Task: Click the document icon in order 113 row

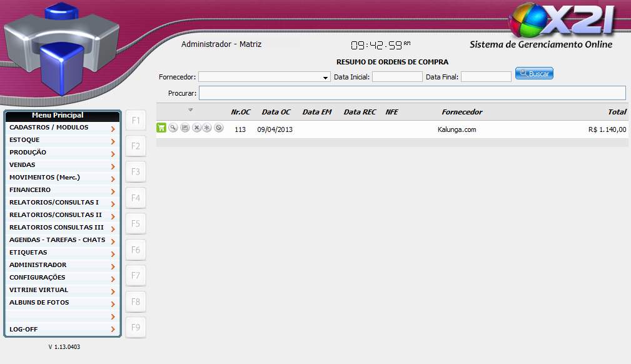Action: pos(184,128)
